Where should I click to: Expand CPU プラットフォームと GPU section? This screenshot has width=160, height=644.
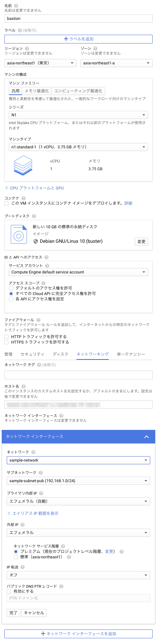(x=34, y=188)
